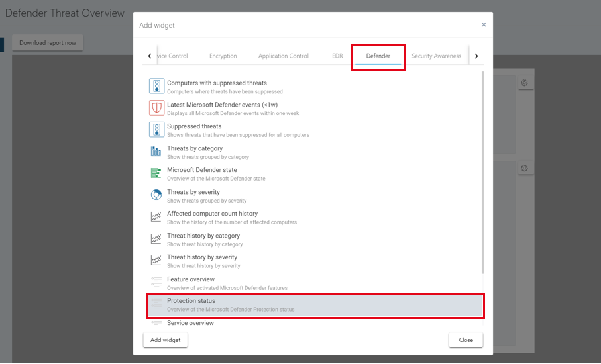Click 'Overview of the Microsoft Defender state' description
The image size is (601, 364).
(x=216, y=179)
